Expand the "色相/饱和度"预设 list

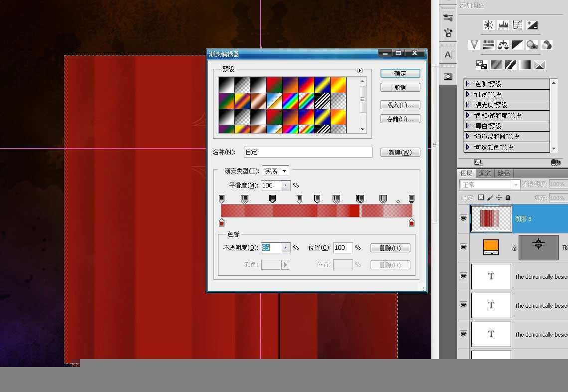tap(468, 115)
